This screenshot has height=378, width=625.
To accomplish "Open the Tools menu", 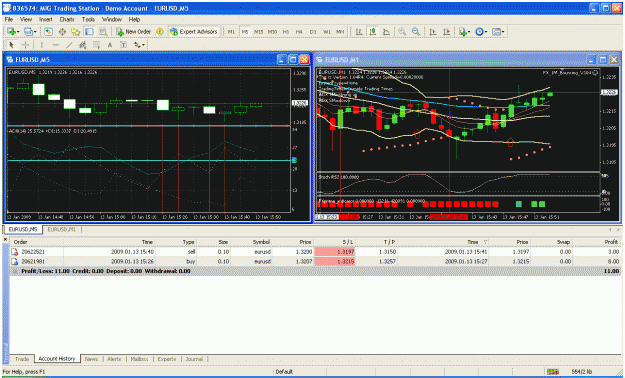I will (x=88, y=19).
